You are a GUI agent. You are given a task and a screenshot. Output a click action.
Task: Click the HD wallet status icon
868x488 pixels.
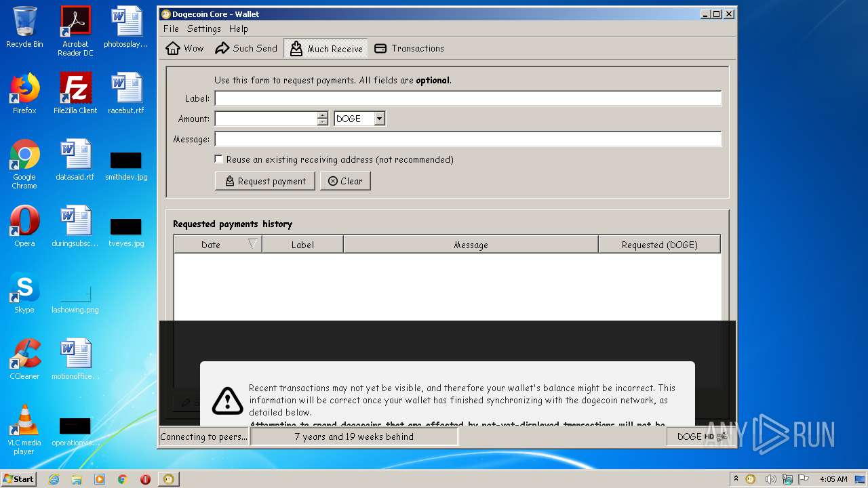tap(709, 436)
